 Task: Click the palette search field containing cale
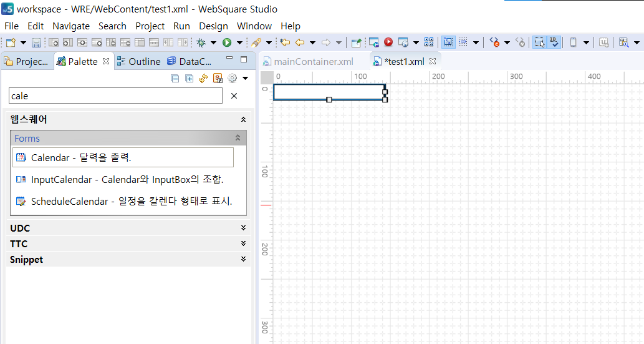[x=115, y=96]
